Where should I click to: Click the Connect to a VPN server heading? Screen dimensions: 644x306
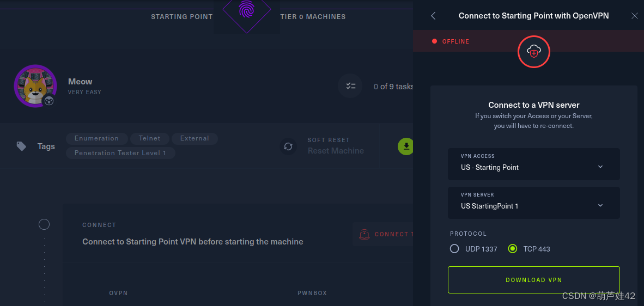pos(533,105)
